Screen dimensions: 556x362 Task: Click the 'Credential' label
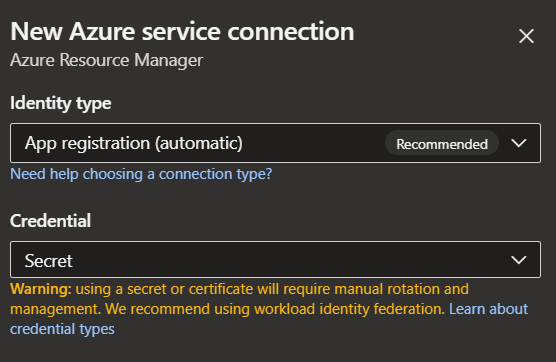(51, 221)
